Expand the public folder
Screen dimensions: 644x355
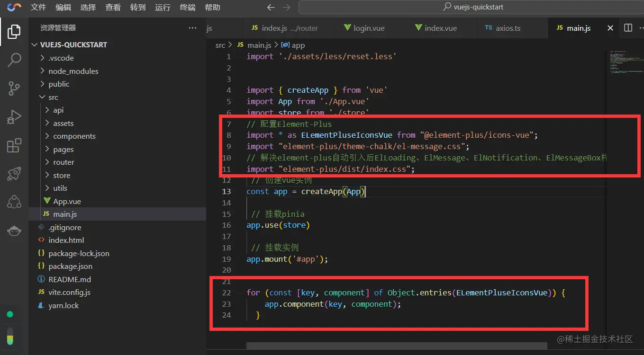[117, 84]
